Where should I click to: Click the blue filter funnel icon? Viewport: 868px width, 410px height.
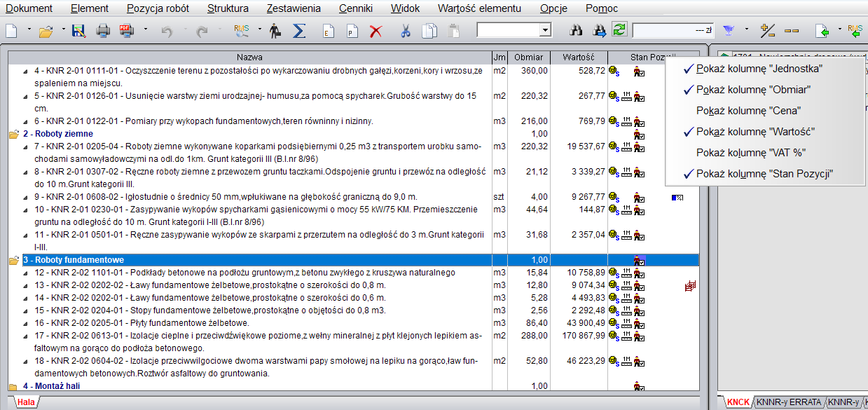point(729,31)
